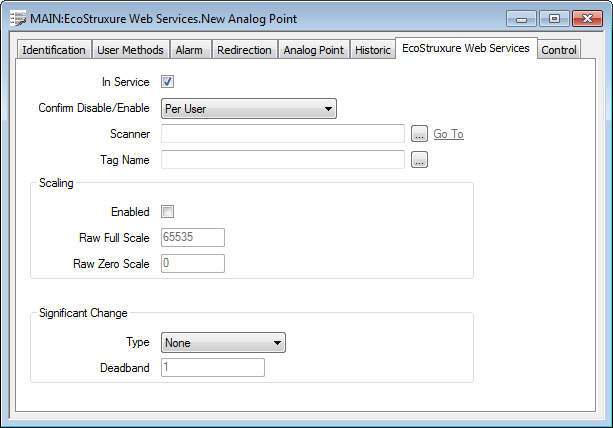613x428 pixels.
Task: Switch to the Identification tab
Action: [x=53, y=50]
